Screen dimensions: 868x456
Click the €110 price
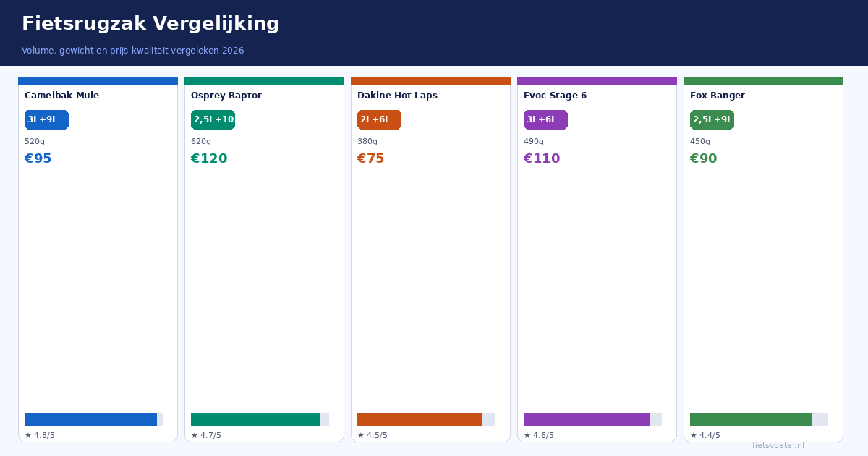click(542, 159)
